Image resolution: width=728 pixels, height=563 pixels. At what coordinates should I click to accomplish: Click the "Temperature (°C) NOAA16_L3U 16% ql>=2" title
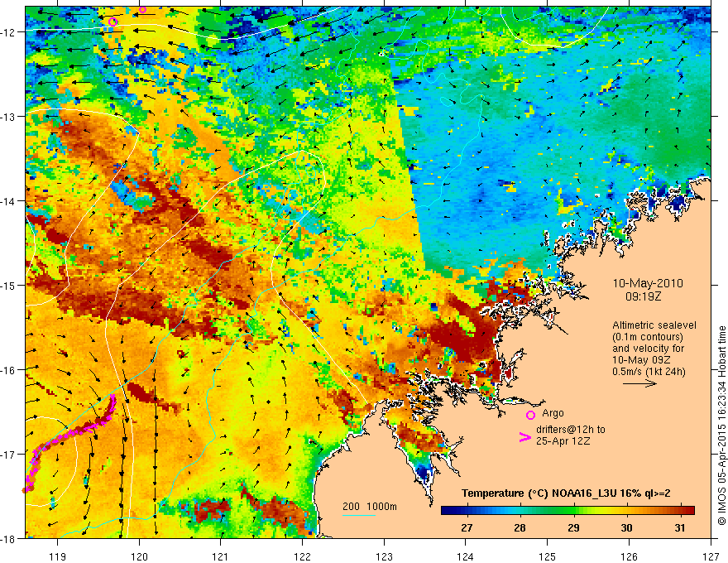click(566, 493)
